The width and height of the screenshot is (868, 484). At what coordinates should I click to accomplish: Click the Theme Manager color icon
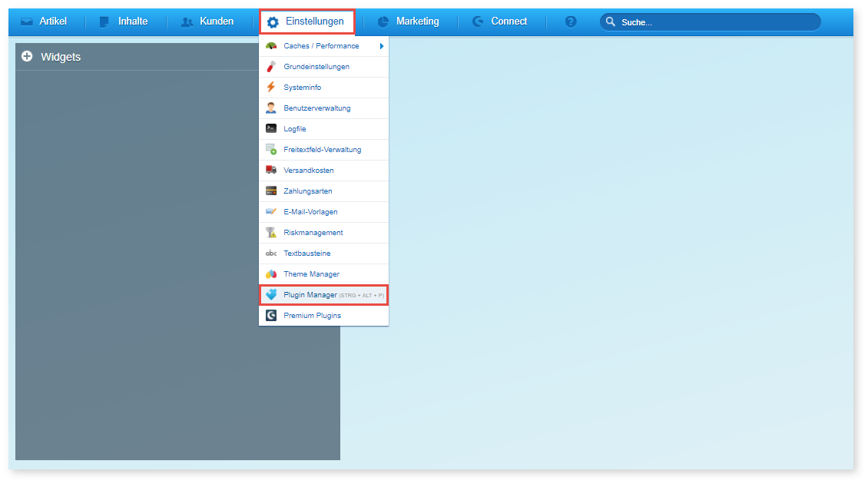[x=271, y=274]
